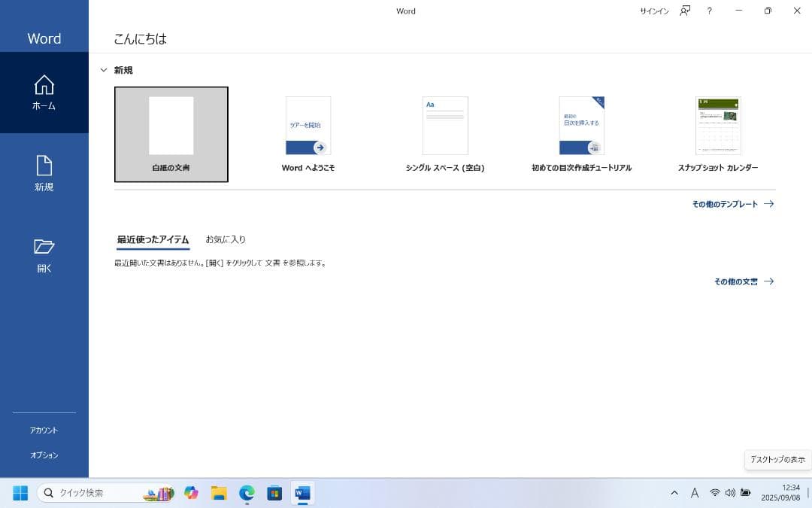The image size is (812, 508).
Task: Open その他のテンプレート link
Action: 724,203
